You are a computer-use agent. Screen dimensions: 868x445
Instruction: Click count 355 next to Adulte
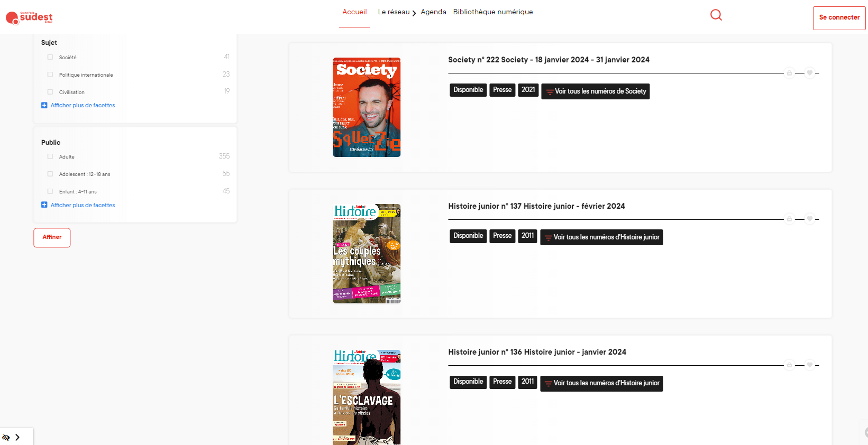click(x=224, y=156)
